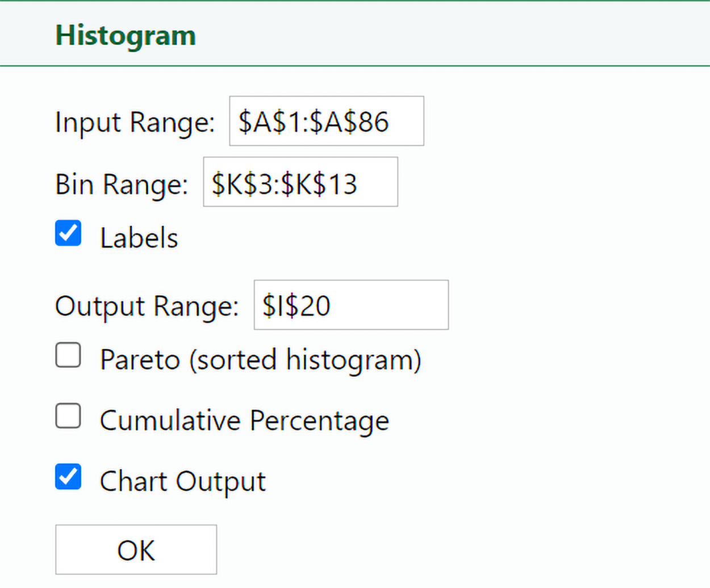Viewport: 710px width, 588px height.
Task: Click the Chart Output label text
Action: click(182, 480)
